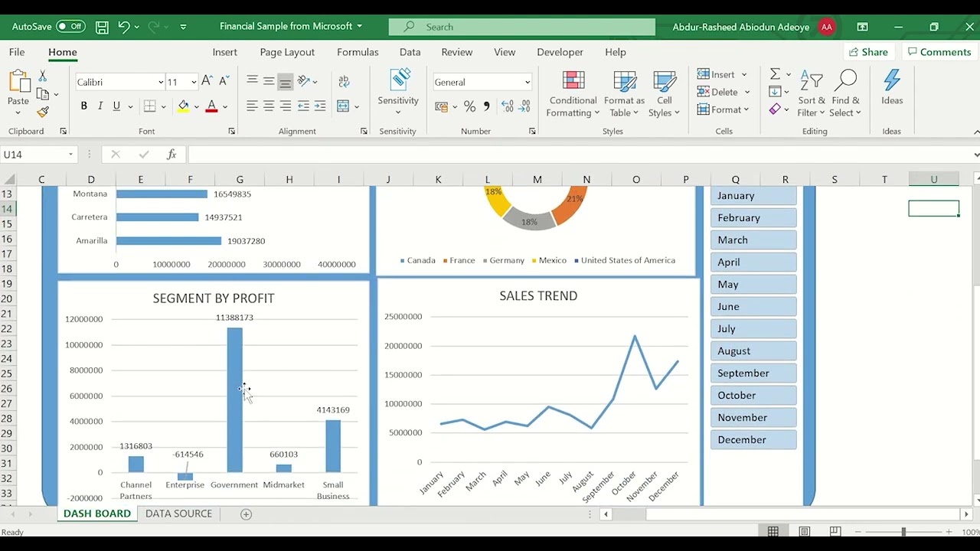Image resolution: width=980 pixels, height=551 pixels.
Task: Toggle Bold formatting
Action: 83,106
